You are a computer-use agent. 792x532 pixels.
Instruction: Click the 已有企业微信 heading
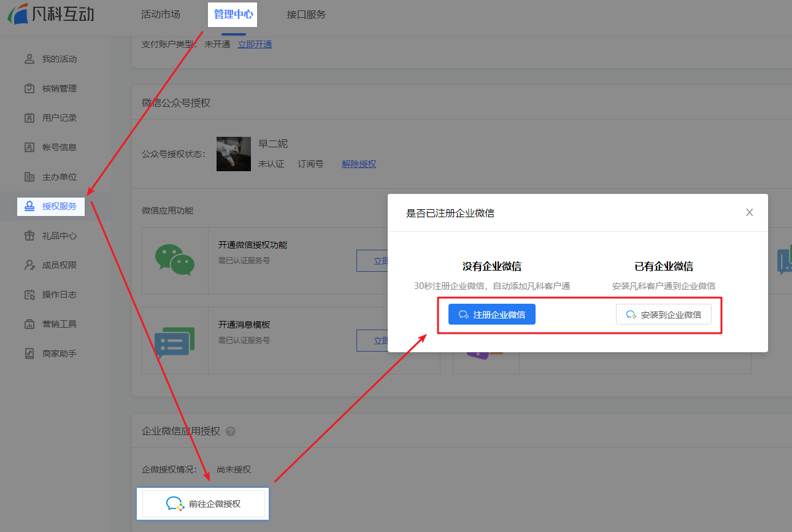click(664, 266)
